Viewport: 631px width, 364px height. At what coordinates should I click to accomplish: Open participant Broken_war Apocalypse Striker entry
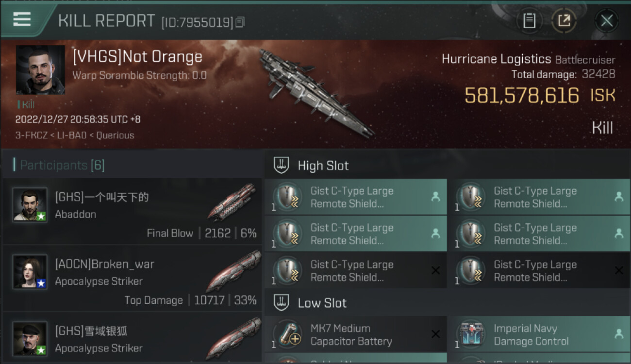(132, 279)
